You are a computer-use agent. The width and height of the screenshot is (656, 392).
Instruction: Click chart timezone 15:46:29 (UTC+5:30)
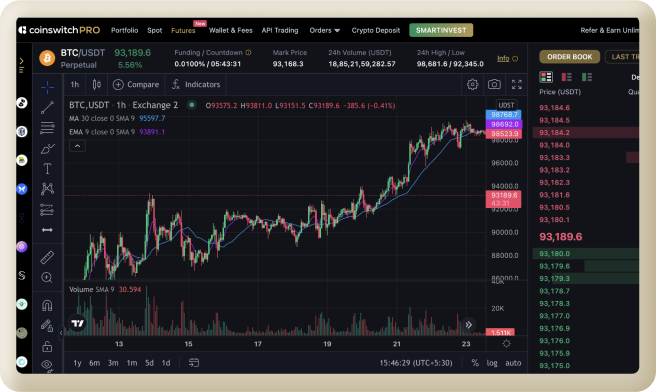[x=416, y=363]
